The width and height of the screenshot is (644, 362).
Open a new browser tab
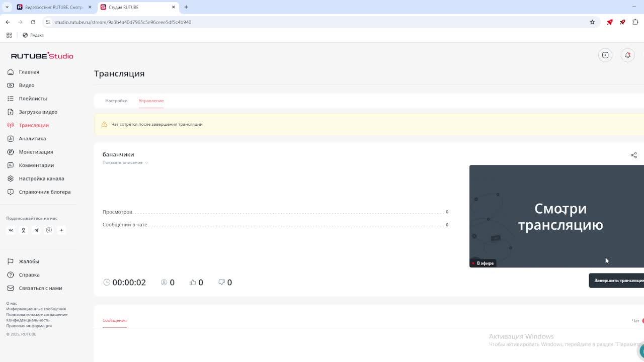click(186, 7)
